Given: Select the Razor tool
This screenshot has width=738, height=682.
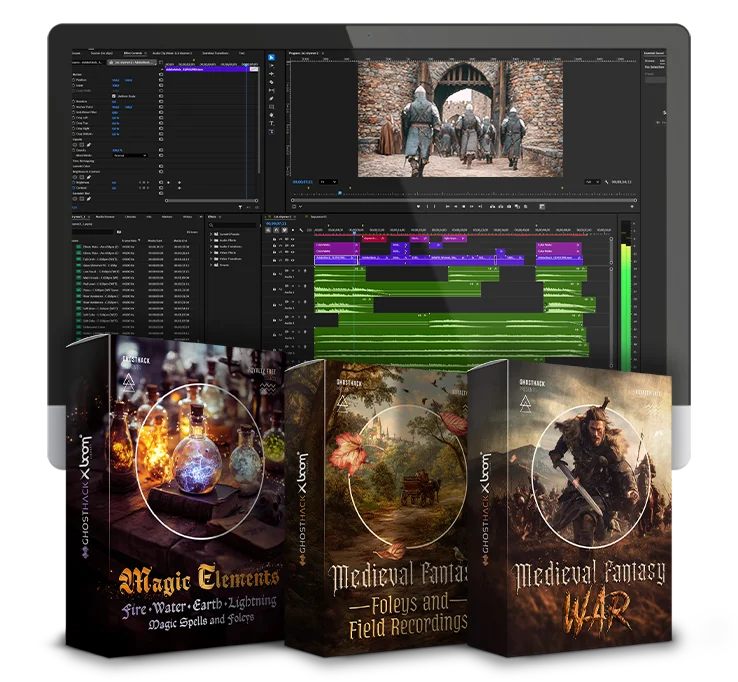Looking at the screenshot, I should point(272,82).
